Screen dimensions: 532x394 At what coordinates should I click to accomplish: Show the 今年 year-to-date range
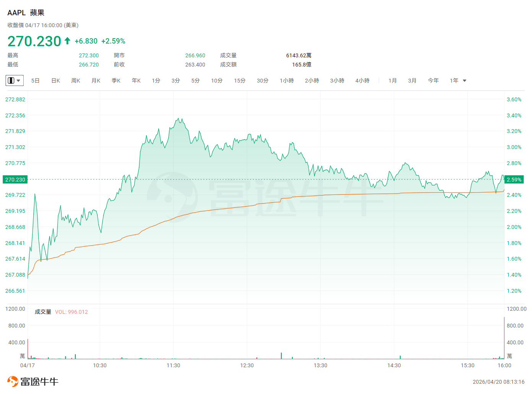433,81
